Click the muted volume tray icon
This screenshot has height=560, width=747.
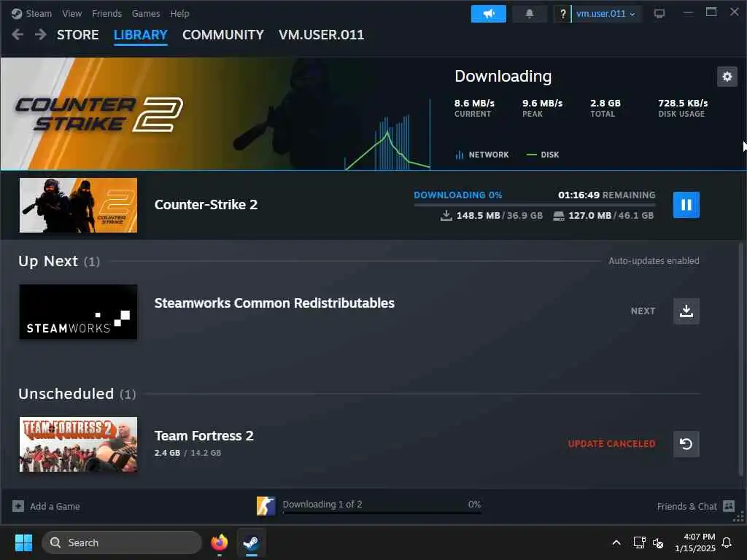click(x=658, y=542)
